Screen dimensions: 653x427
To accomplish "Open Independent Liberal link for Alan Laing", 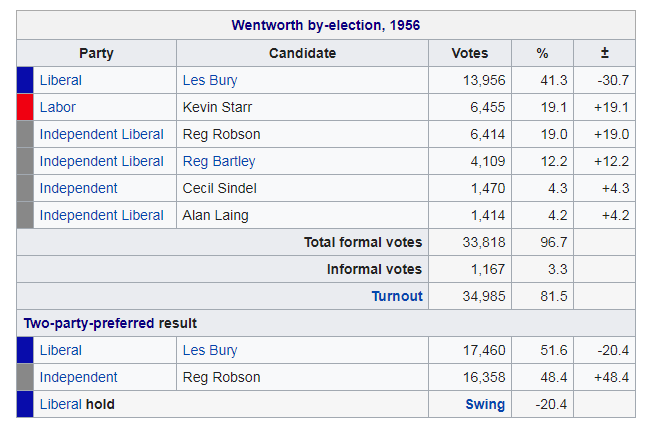I will tap(101, 215).
